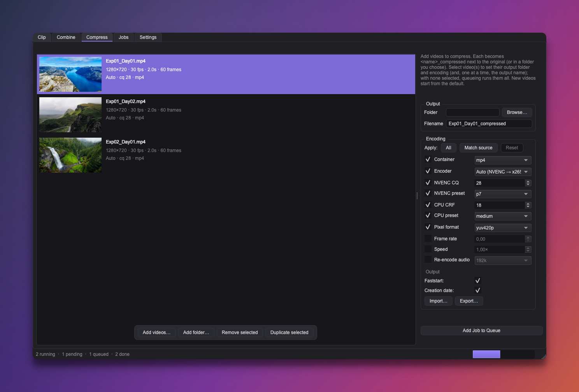This screenshot has width=579, height=392.
Task: Select the Exp01_Day02.mp4 mountain thumbnail
Action: click(x=70, y=115)
